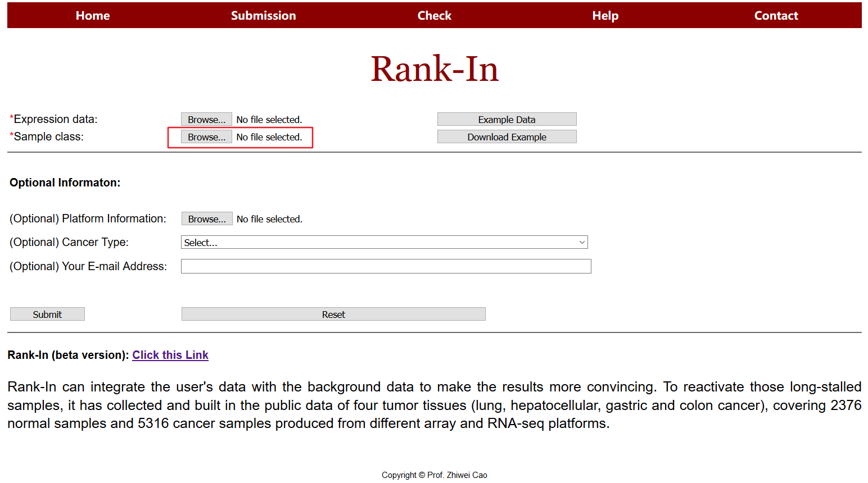The image size is (868, 483).
Task: Click the Download Example button
Action: click(507, 137)
